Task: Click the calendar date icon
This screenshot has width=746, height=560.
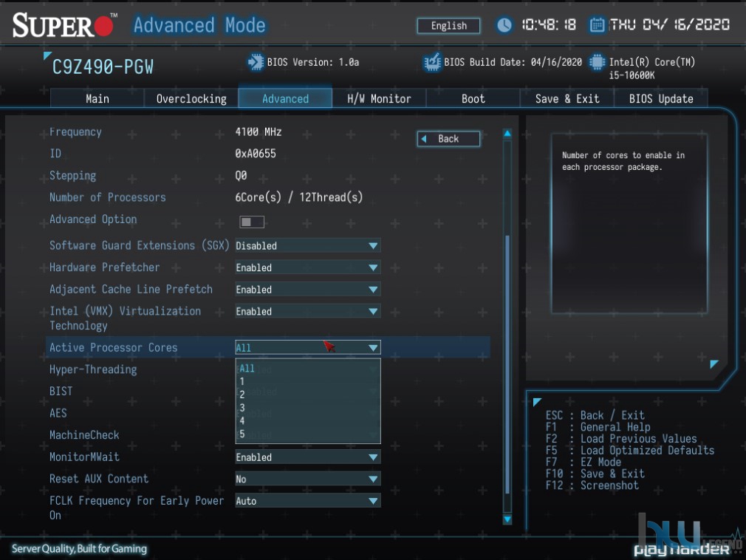Action: [597, 24]
